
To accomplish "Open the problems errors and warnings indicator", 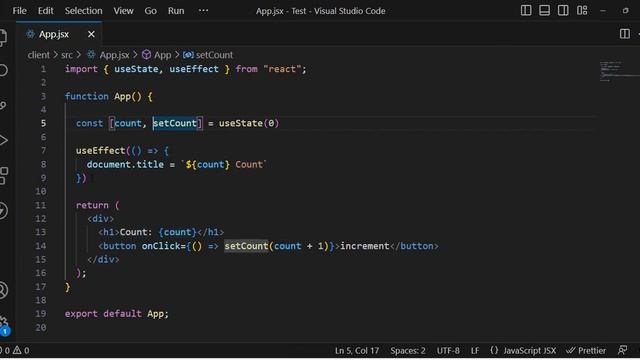I will click(x=15, y=350).
